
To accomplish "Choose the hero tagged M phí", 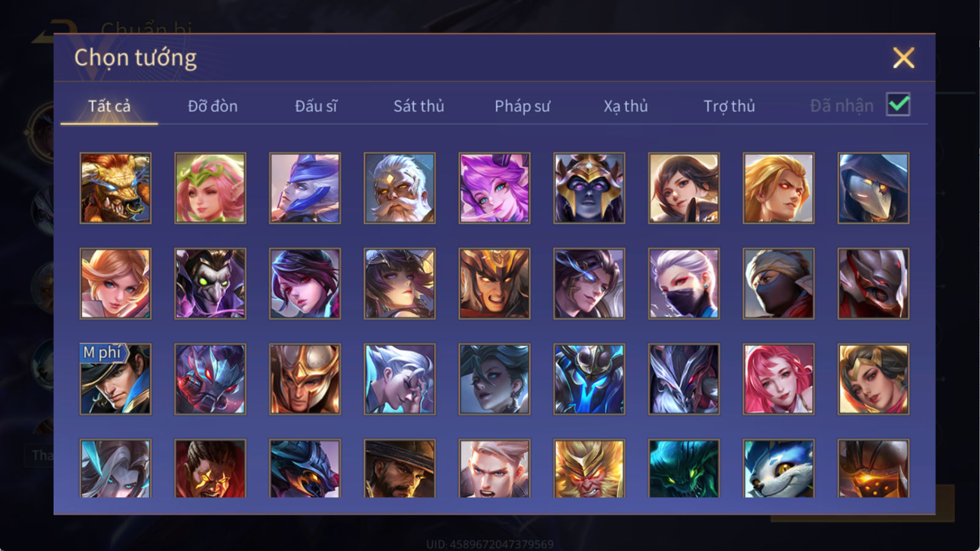I will pyautogui.click(x=115, y=379).
